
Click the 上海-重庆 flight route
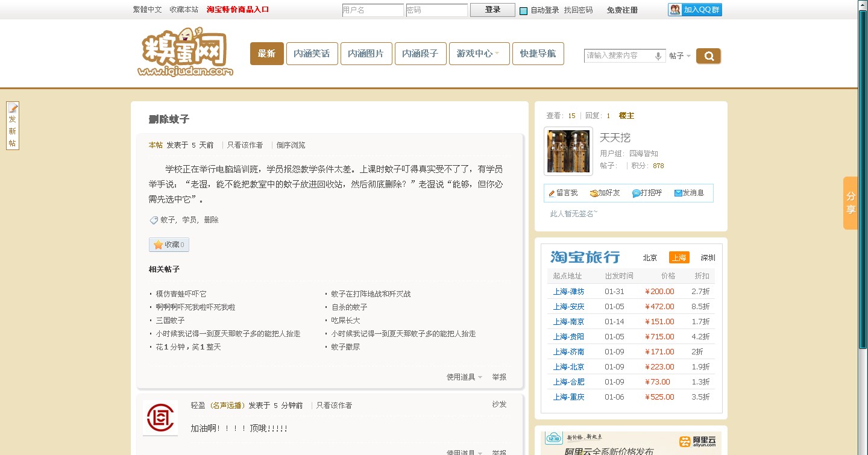tap(568, 397)
